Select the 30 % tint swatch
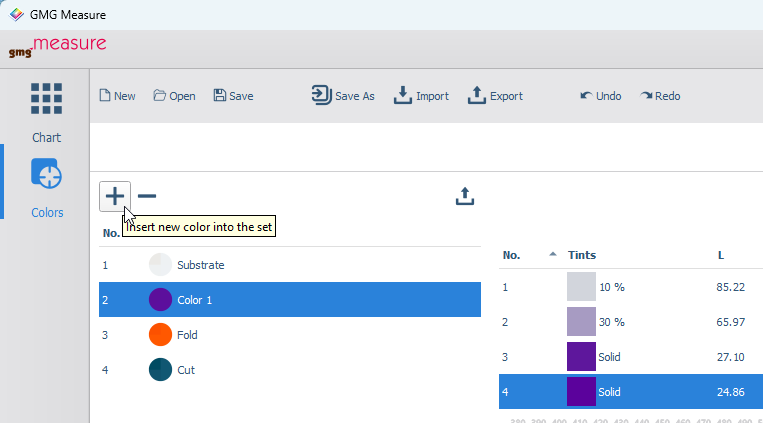 [581, 322]
